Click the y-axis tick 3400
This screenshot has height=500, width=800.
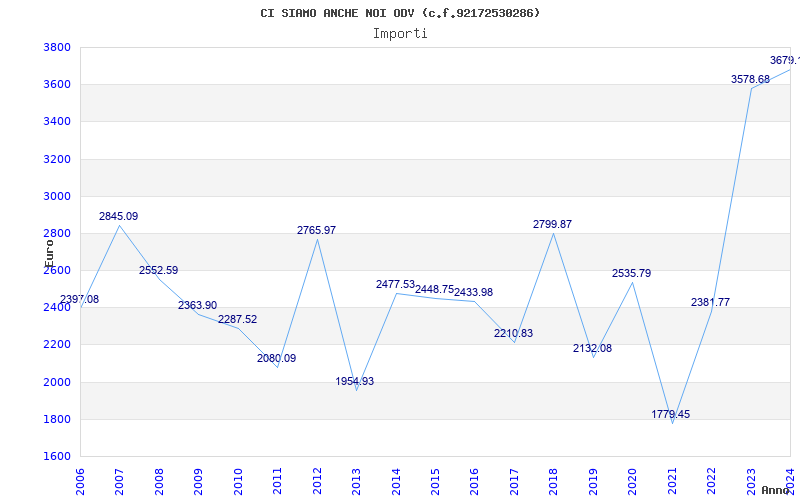[57, 122]
